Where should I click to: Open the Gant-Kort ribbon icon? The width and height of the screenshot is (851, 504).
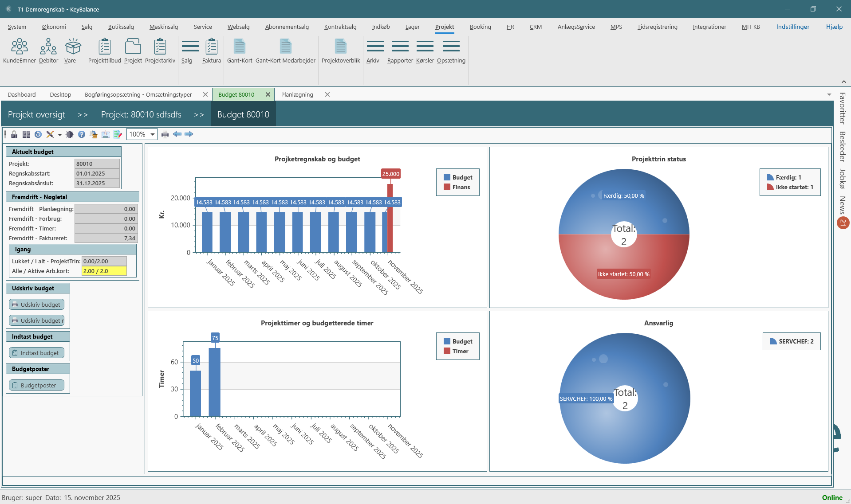[239, 51]
